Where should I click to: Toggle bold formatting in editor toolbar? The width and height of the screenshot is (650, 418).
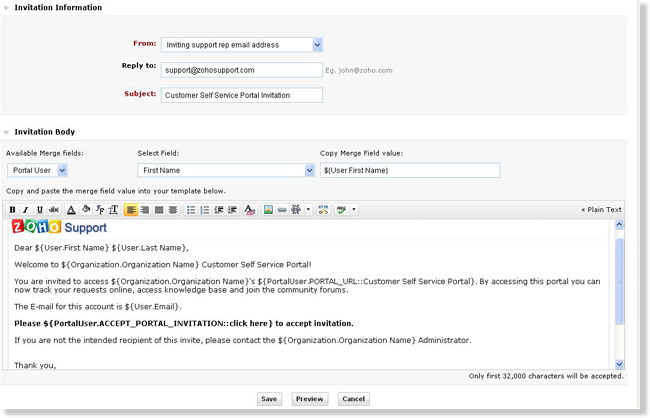[x=13, y=210]
